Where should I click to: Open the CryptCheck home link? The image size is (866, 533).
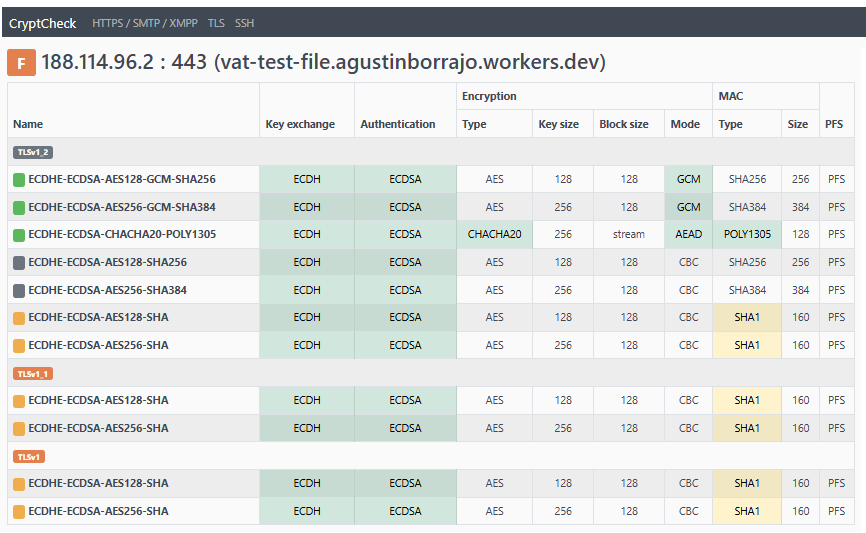(x=42, y=23)
